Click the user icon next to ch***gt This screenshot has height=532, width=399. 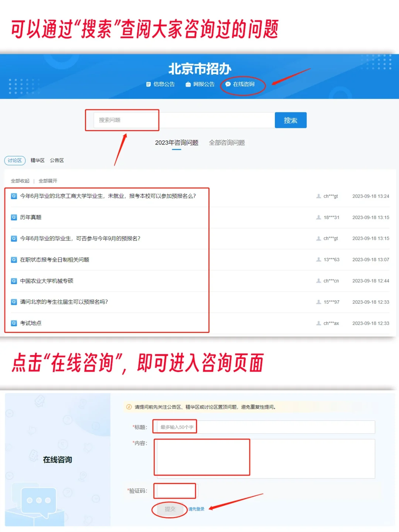coord(318,196)
